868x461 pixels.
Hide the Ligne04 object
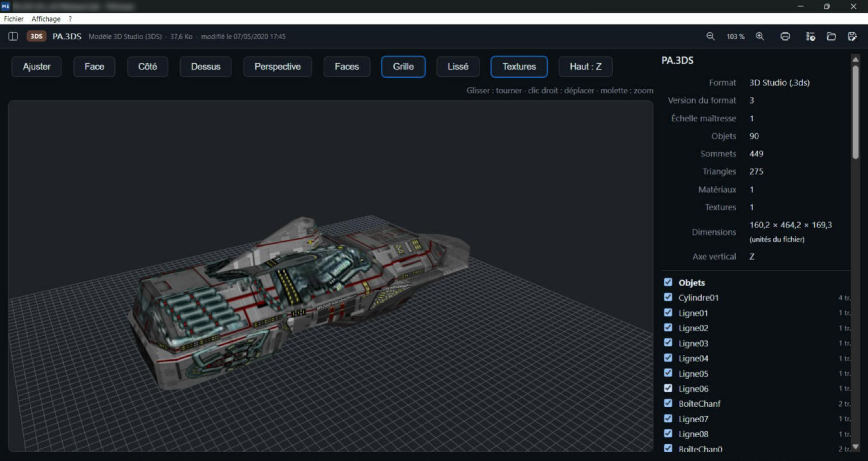click(668, 358)
